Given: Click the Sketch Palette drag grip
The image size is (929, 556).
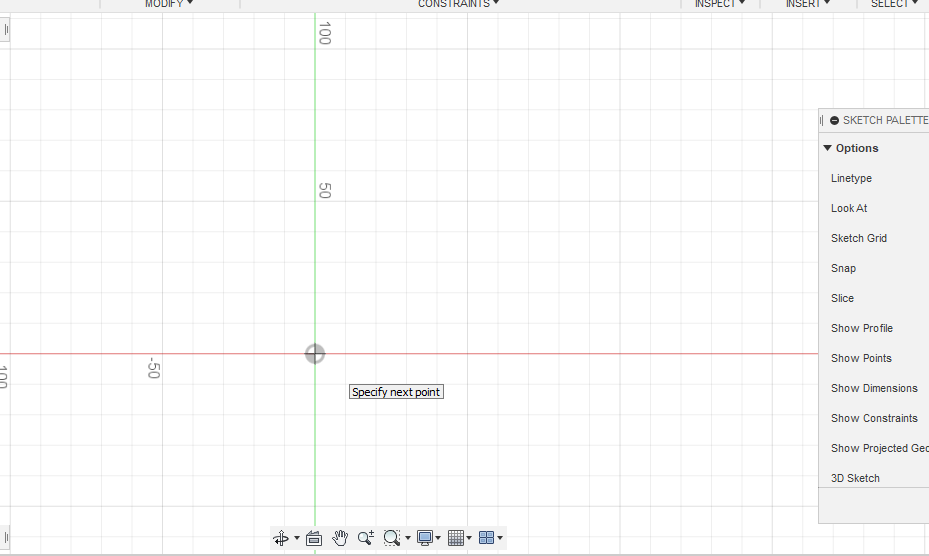Looking at the screenshot, I should coord(821,120).
